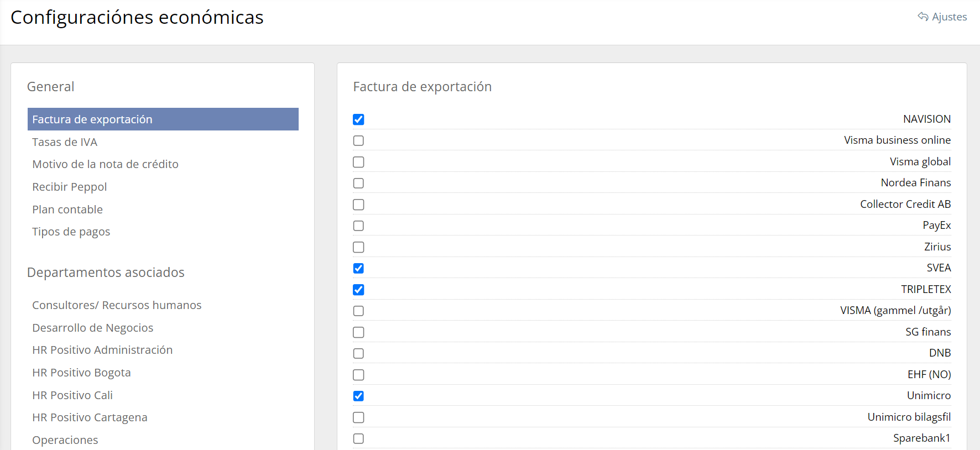Select the HR Positivo Bogota department

(81, 373)
